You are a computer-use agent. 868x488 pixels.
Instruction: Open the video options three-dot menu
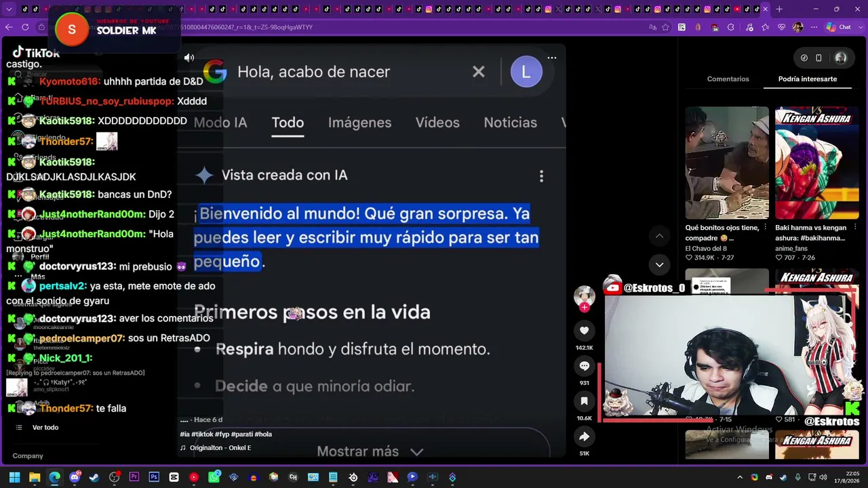click(x=552, y=58)
